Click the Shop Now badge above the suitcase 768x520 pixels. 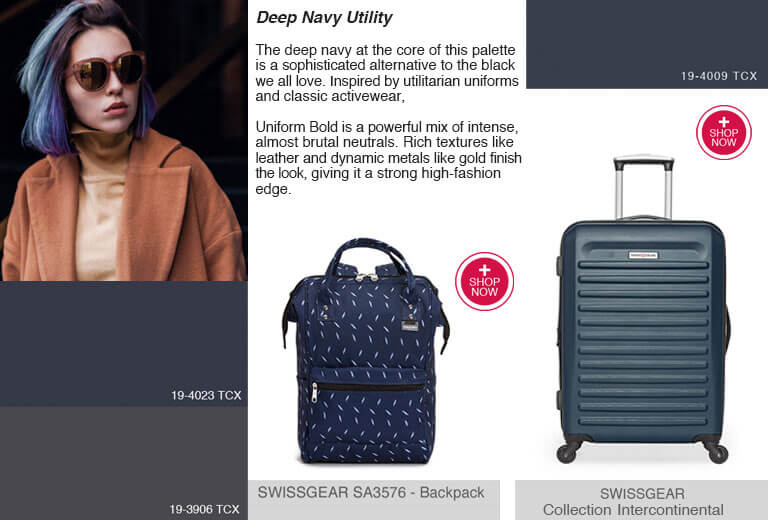[x=724, y=132]
